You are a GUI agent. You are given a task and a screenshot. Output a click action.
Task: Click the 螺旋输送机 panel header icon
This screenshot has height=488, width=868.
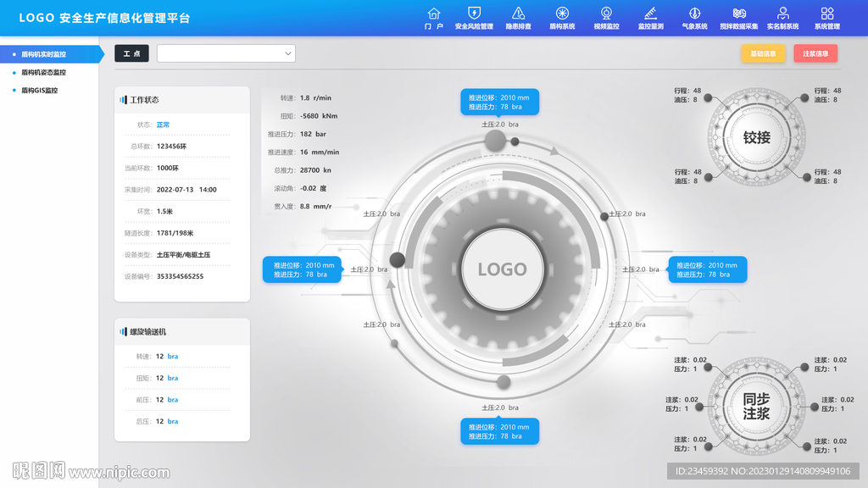[x=123, y=331]
